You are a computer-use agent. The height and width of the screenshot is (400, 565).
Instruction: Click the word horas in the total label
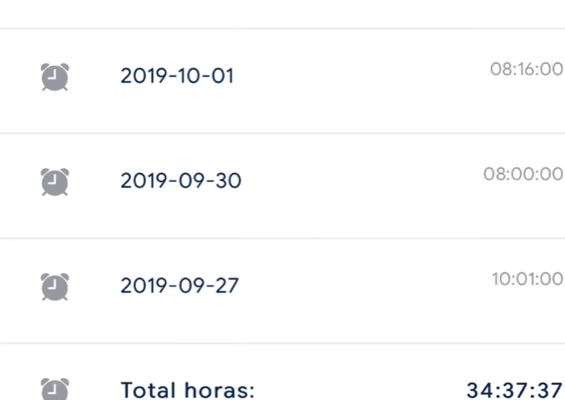point(220,390)
